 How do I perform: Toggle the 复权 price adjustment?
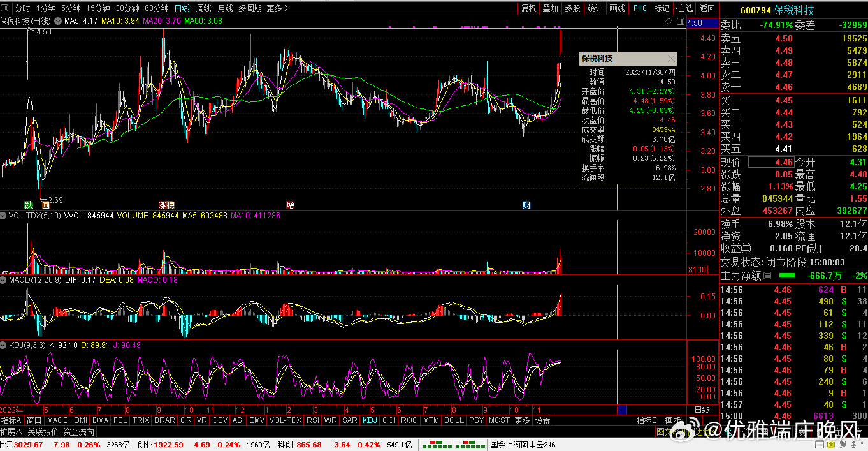[x=528, y=8]
